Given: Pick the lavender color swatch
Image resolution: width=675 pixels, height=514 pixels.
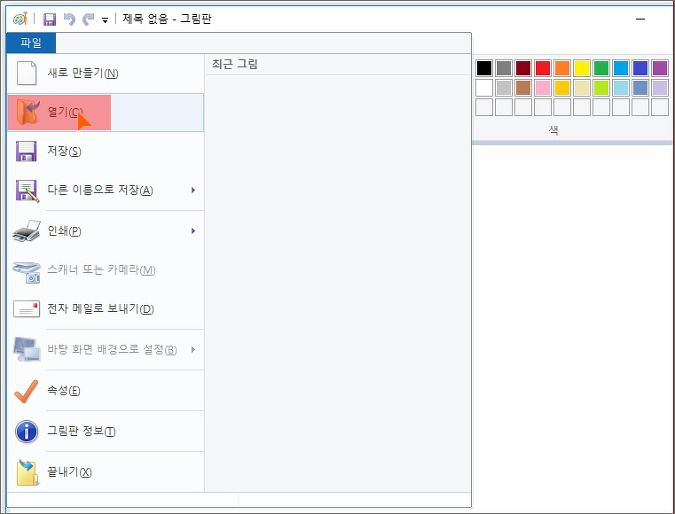Looking at the screenshot, I should click(660, 88).
